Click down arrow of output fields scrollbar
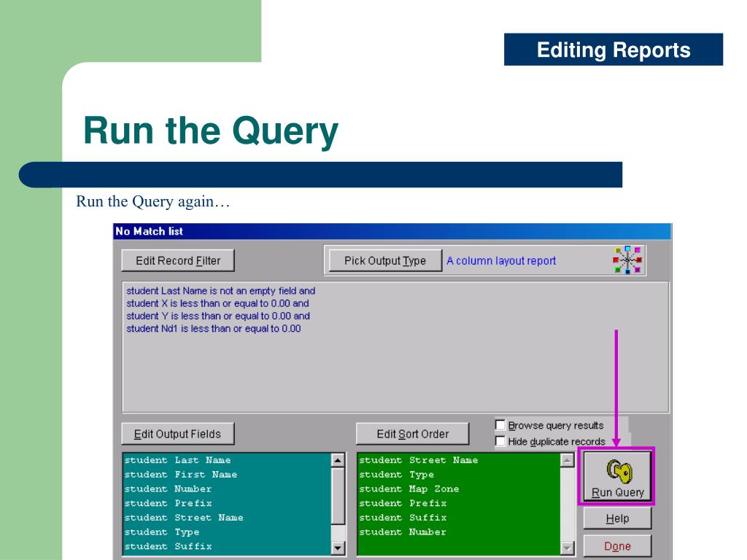 337,548
